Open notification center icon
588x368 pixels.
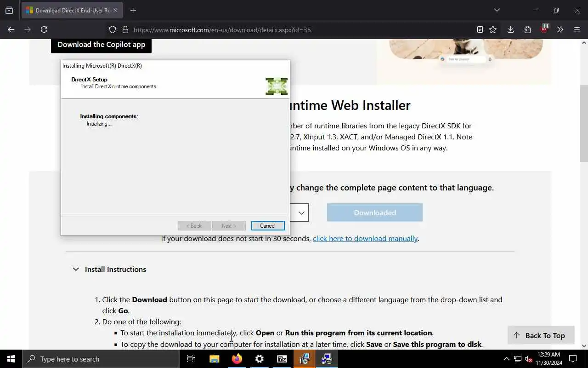coord(573,359)
